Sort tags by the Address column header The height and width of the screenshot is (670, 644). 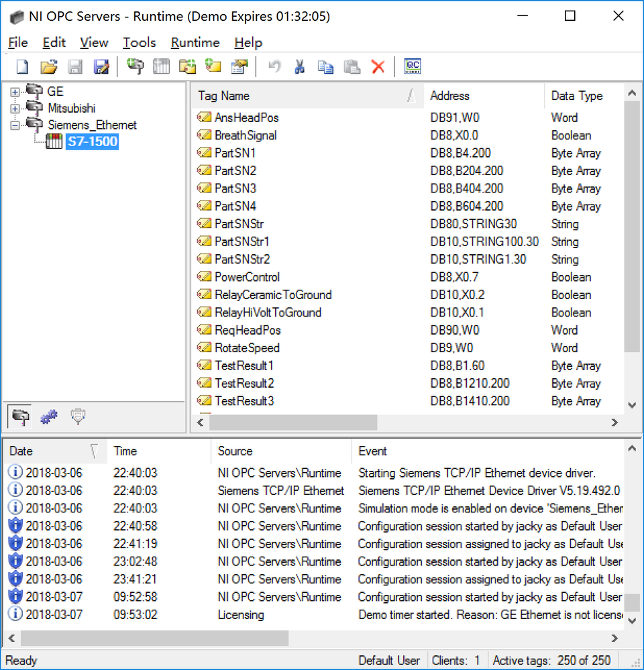[x=484, y=96]
